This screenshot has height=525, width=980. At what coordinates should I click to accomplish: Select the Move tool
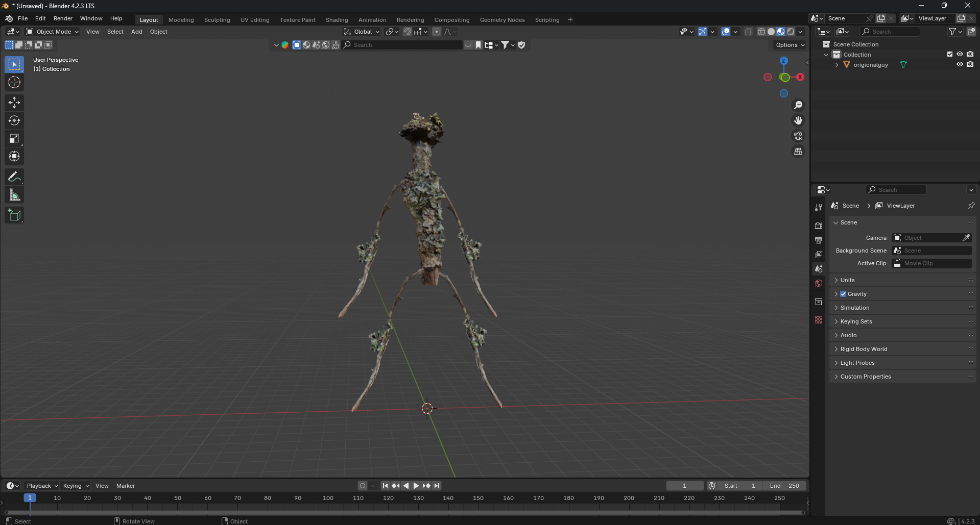pos(14,103)
